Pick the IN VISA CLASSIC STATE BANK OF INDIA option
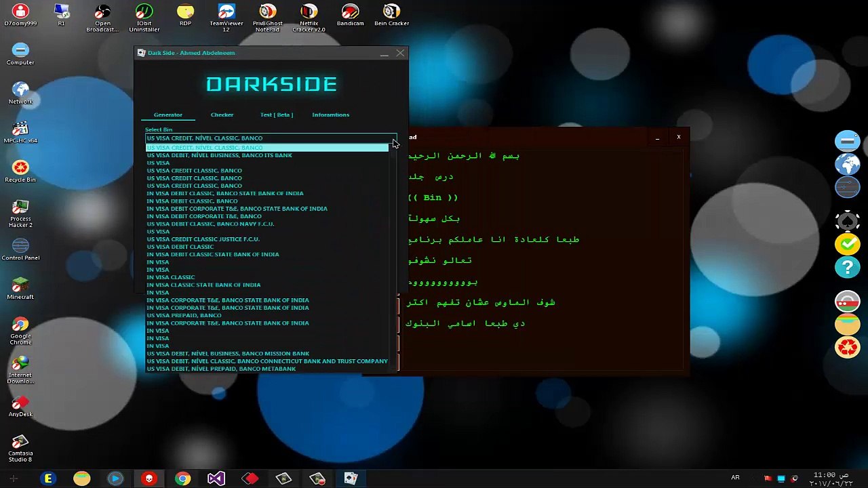The image size is (868, 488). click(267, 285)
